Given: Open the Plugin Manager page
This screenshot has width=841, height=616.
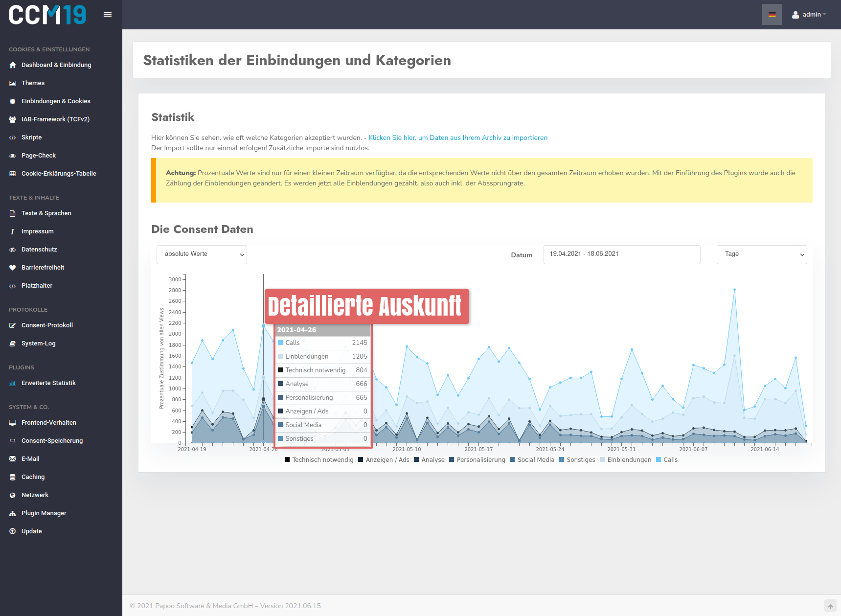Looking at the screenshot, I should (44, 513).
